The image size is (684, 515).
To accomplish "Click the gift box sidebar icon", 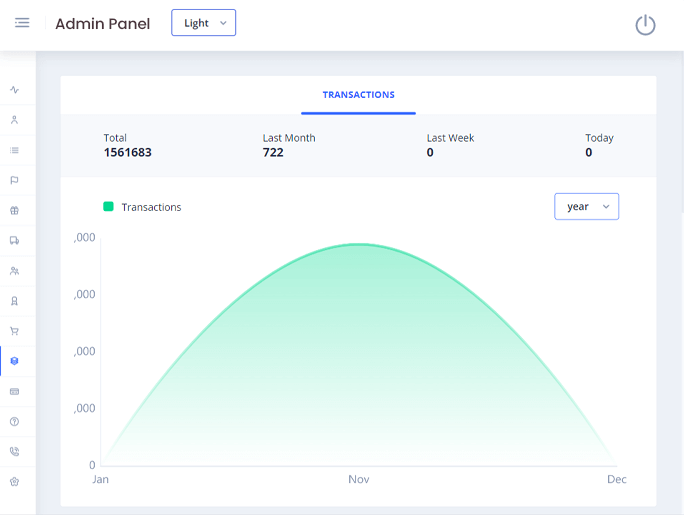I will point(14,211).
